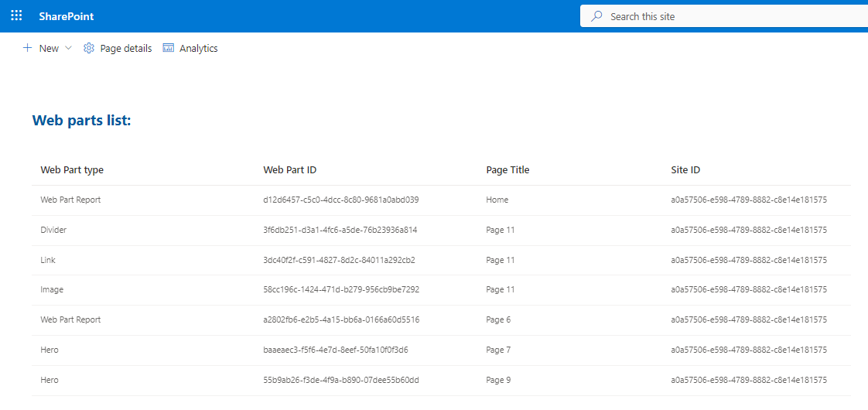The image size is (868, 410).
Task: Select ID 3f6db251-d3a1-4fc6-a5de-76b23936a814
Action: point(340,230)
